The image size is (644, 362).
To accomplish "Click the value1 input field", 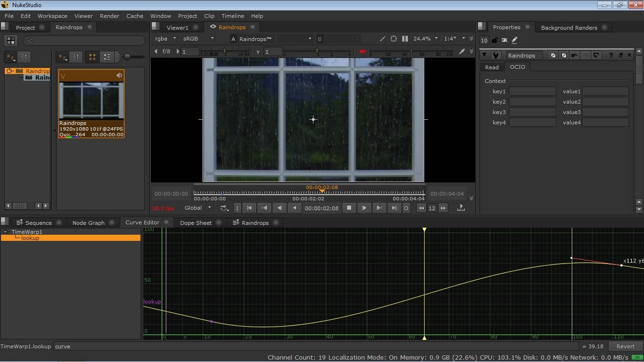I will click(605, 91).
